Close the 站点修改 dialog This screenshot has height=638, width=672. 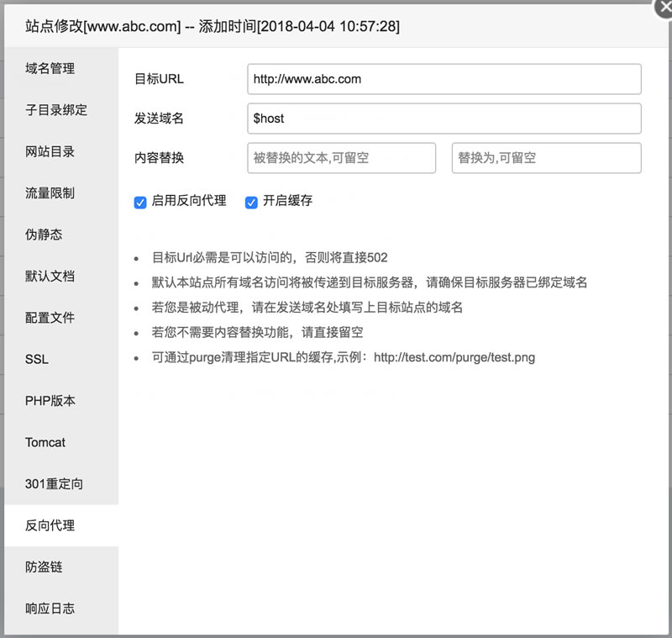664,8
